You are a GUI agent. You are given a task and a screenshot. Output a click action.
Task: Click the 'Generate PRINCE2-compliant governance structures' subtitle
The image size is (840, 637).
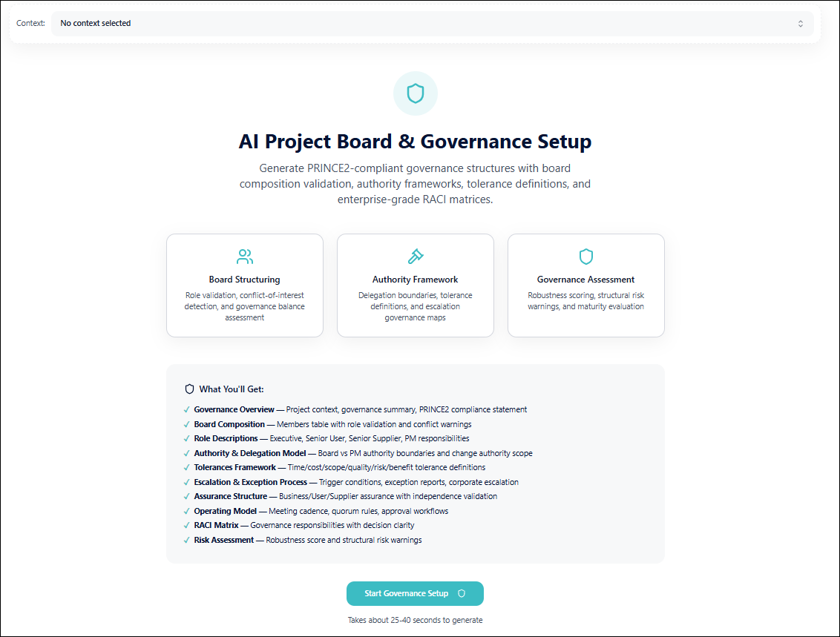(416, 184)
